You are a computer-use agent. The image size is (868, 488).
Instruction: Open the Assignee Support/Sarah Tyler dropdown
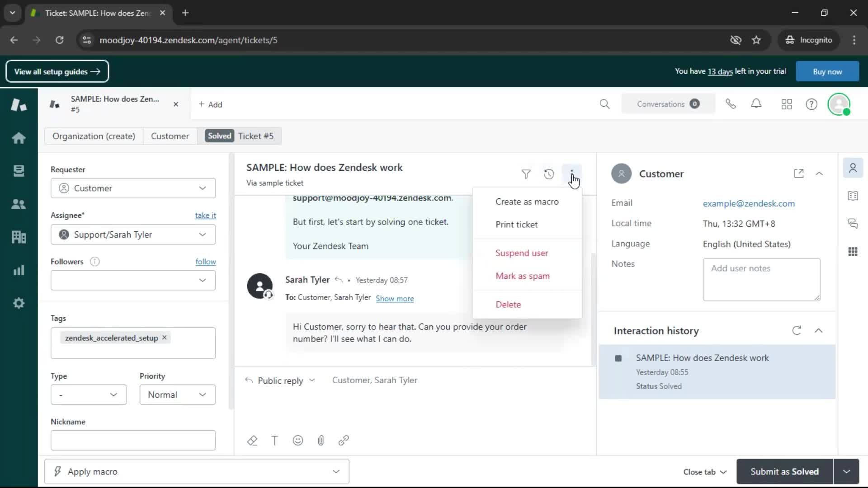click(x=133, y=235)
